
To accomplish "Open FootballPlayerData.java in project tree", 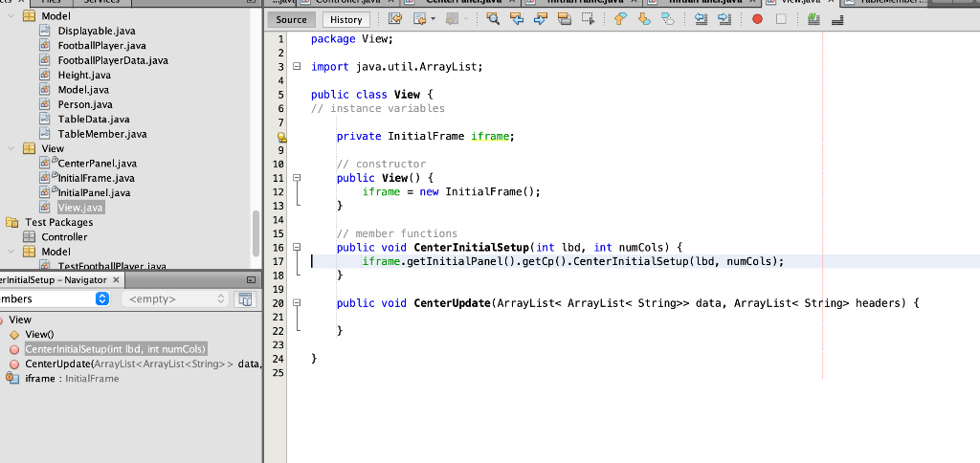I will [x=113, y=60].
